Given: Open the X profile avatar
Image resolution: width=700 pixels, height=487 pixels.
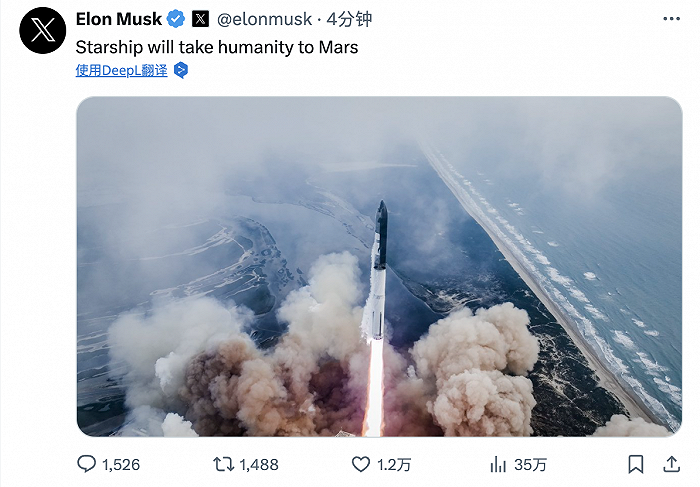Looking at the screenshot, I should click(x=42, y=30).
